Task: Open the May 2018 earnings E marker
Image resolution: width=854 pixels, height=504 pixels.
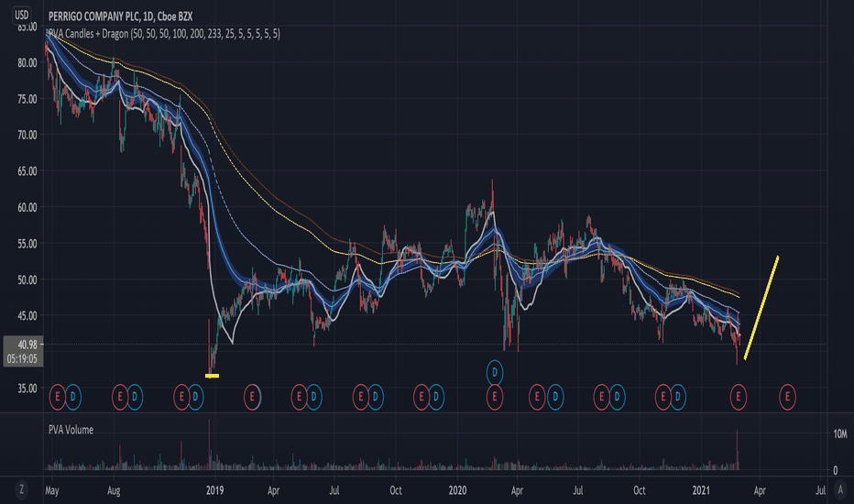Action: [x=58, y=397]
